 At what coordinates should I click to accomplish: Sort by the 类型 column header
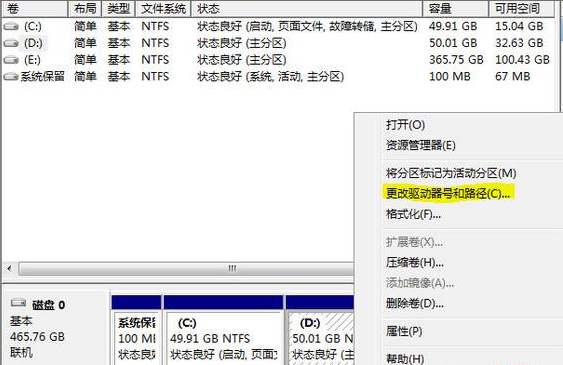click(118, 9)
